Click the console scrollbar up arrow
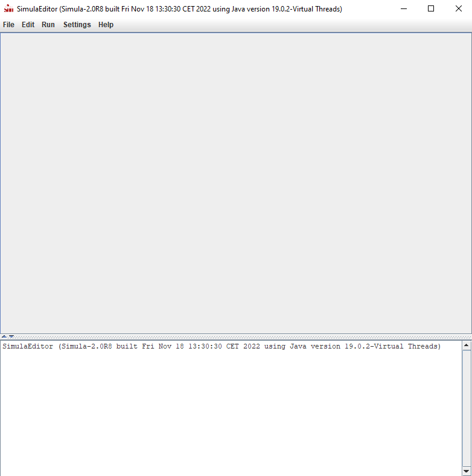 point(466,346)
